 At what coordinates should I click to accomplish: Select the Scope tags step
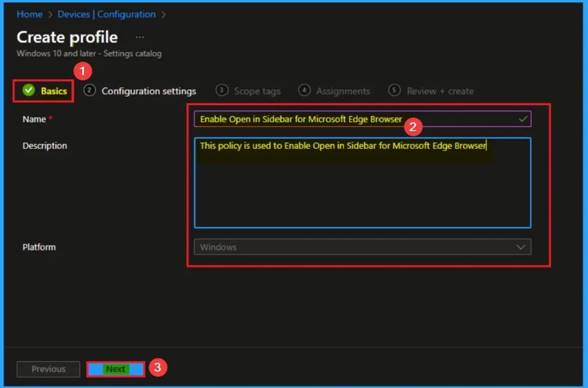click(x=248, y=91)
